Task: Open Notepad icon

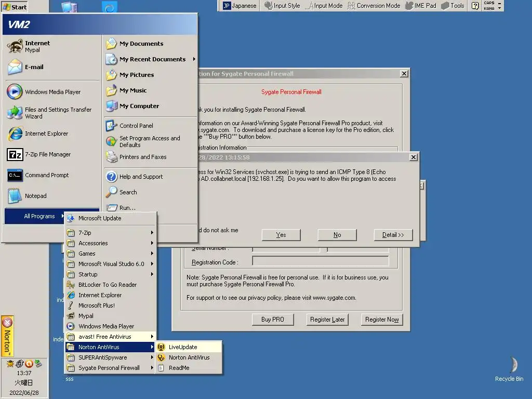Action: point(15,196)
